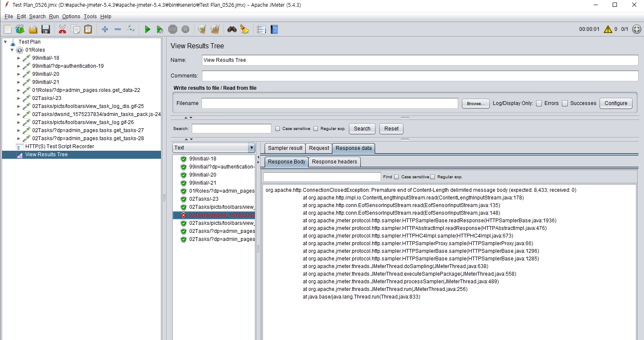
Task: Click the Help question mark icon
Action: (x=274, y=29)
